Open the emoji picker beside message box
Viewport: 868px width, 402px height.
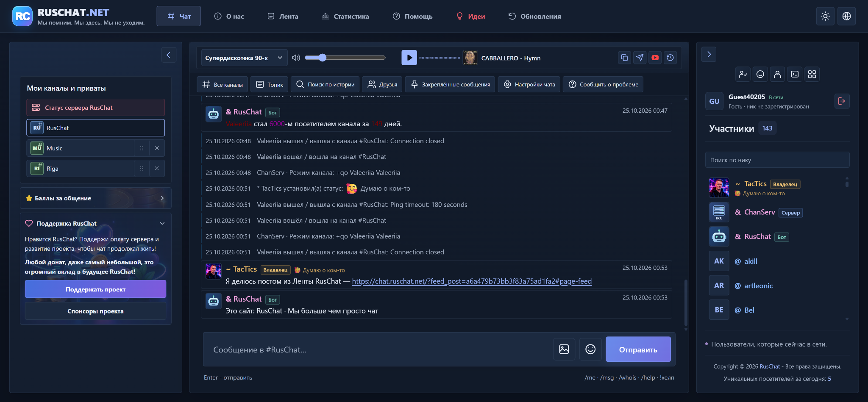(590, 349)
